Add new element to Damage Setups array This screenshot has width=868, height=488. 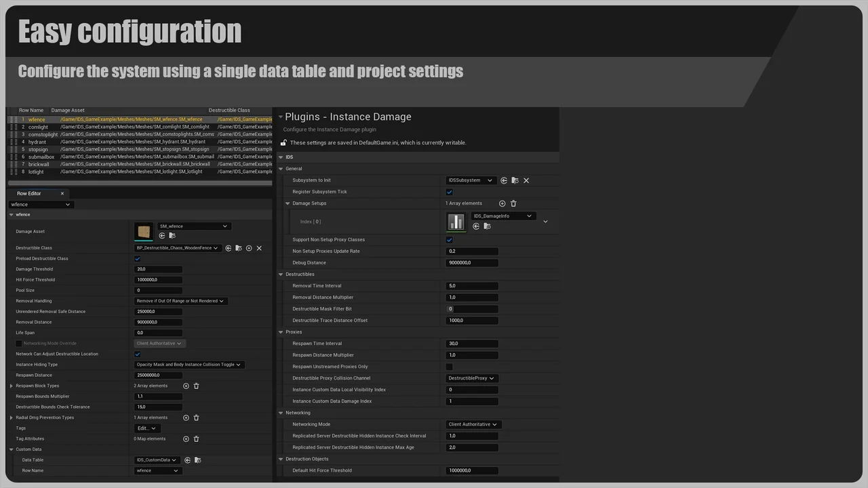click(x=502, y=203)
